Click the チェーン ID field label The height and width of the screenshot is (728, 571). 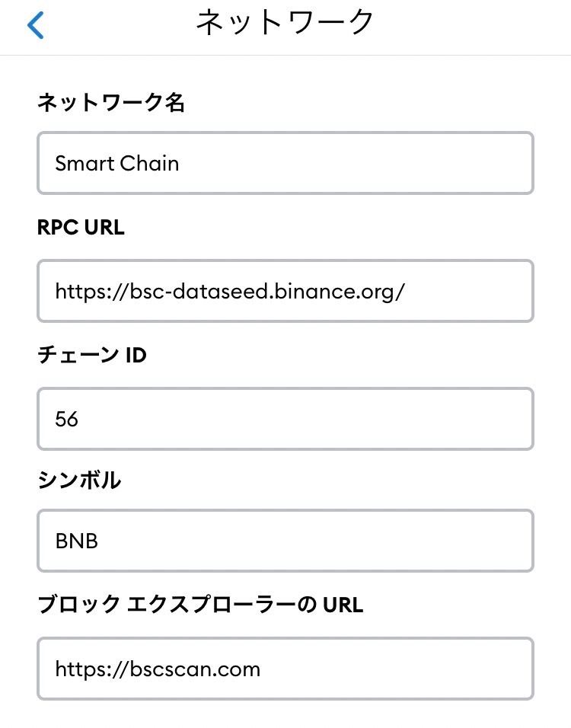pos(92,355)
